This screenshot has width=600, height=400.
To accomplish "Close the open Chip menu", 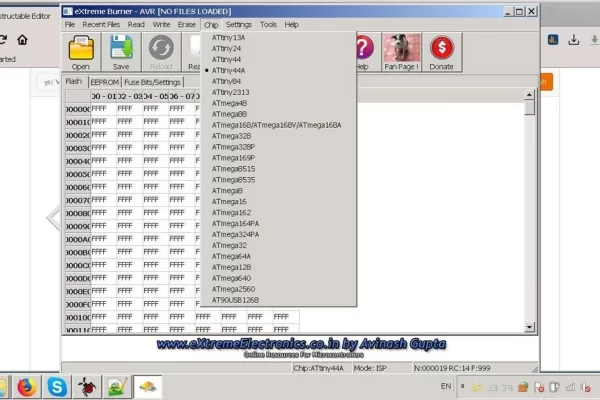I will 211,25.
